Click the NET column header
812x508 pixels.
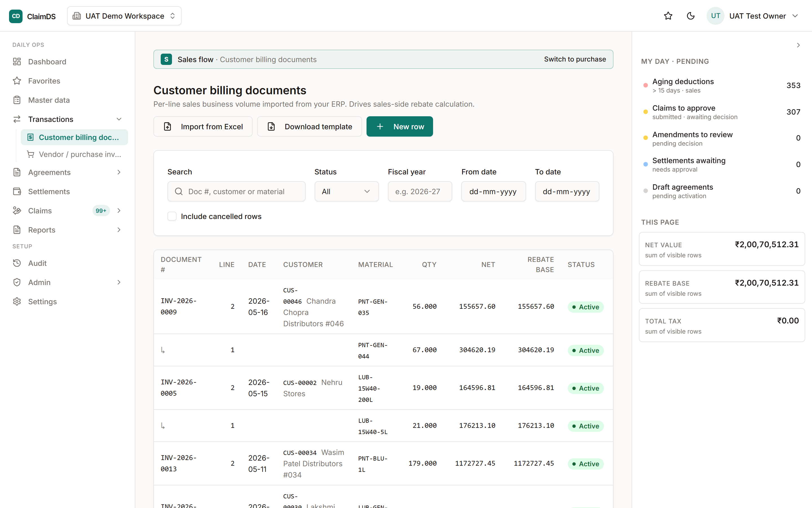click(488, 265)
